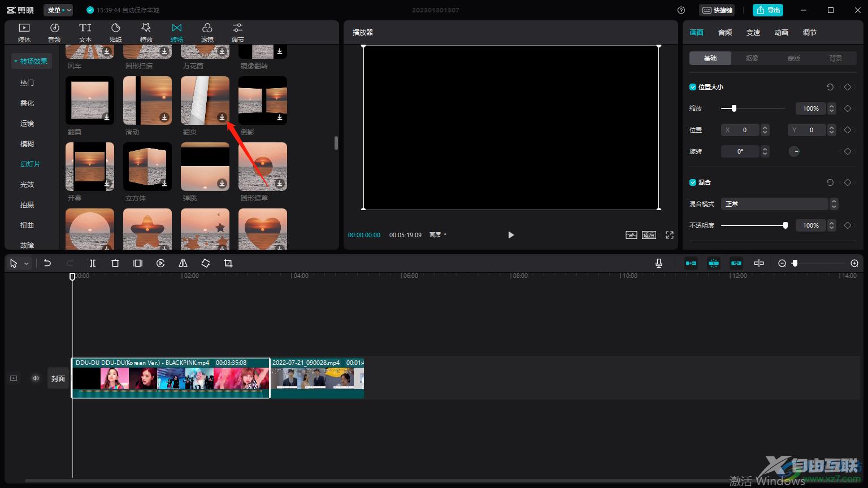Open the 快捷键 shortcuts panel
Viewport: 868px width, 488px height.
[x=717, y=10]
